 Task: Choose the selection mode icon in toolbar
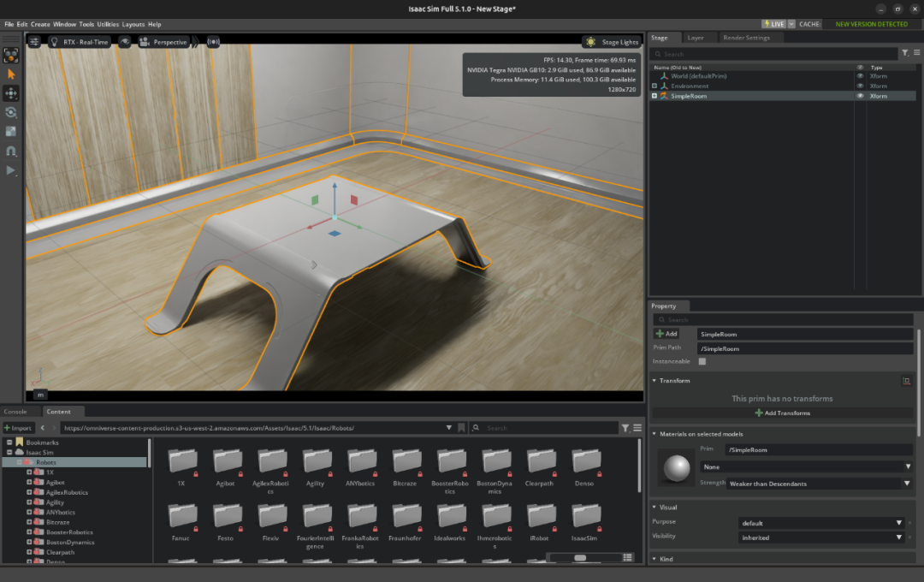click(x=10, y=56)
